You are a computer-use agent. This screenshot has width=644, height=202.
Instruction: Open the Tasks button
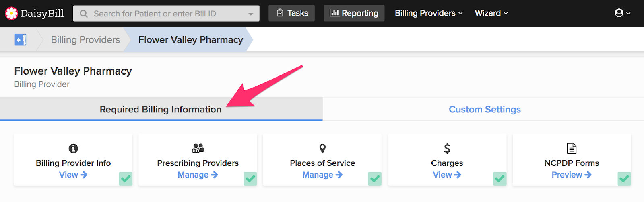(x=292, y=13)
